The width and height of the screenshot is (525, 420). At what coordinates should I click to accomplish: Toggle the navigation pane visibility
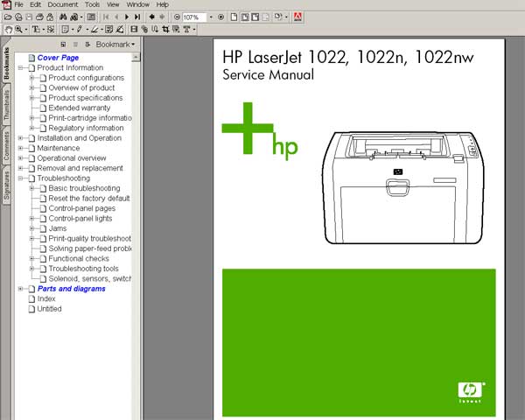[91, 17]
